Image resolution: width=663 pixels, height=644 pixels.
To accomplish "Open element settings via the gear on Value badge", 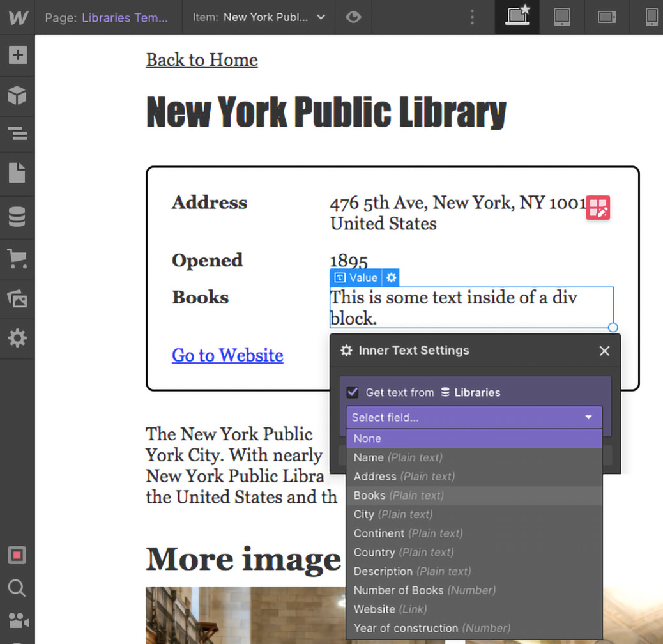I will click(x=392, y=277).
